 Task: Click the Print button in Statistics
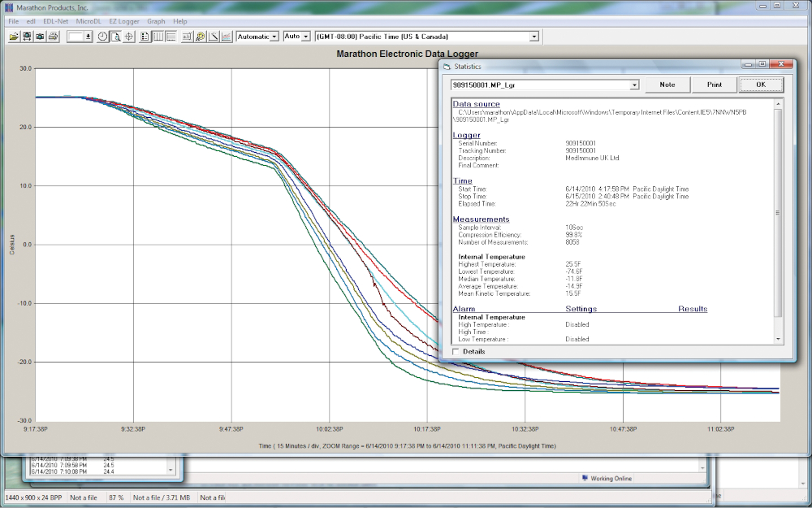coord(714,85)
